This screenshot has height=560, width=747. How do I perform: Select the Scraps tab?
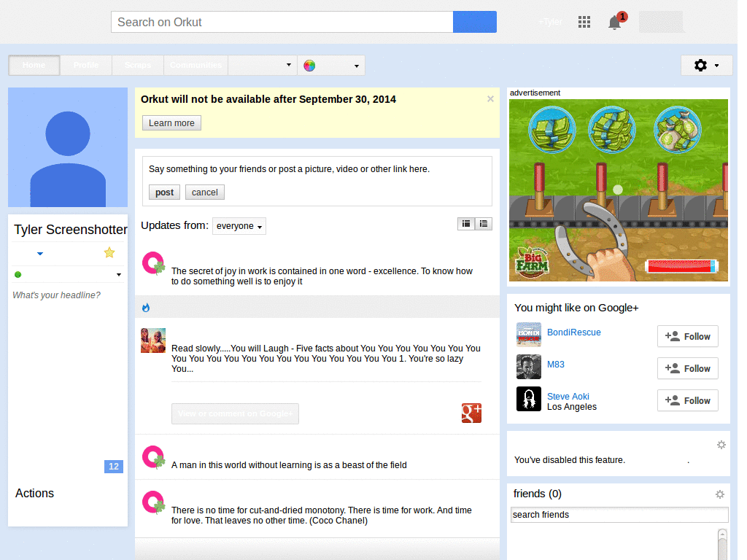click(x=138, y=65)
